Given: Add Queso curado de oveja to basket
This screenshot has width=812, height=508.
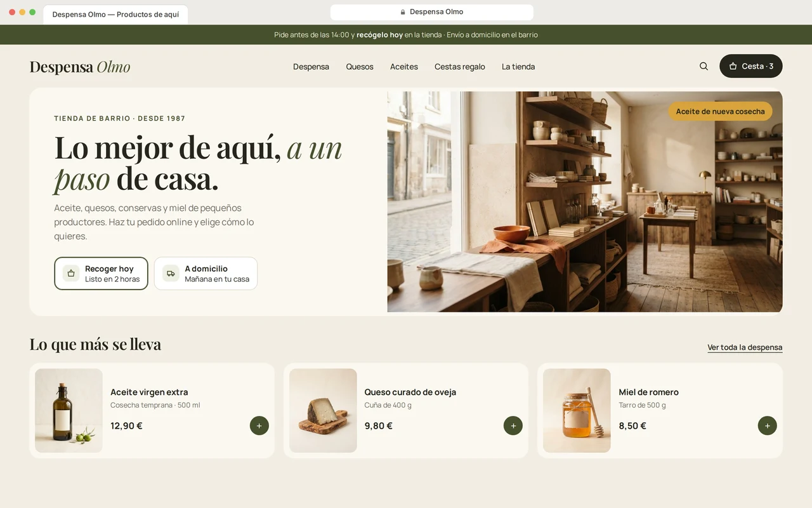Looking at the screenshot, I should tap(513, 425).
